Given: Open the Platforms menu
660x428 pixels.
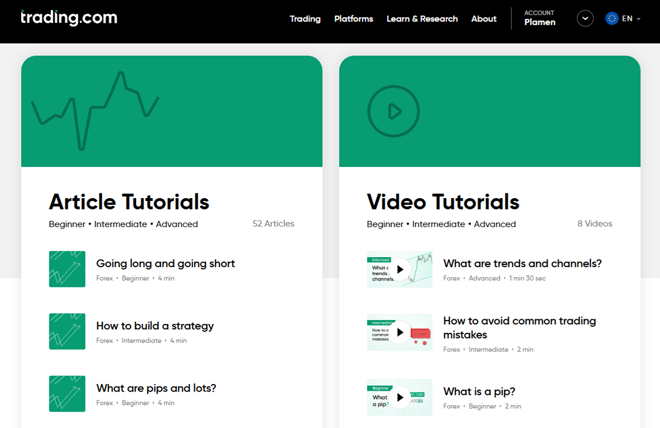Looking at the screenshot, I should [354, 19].
